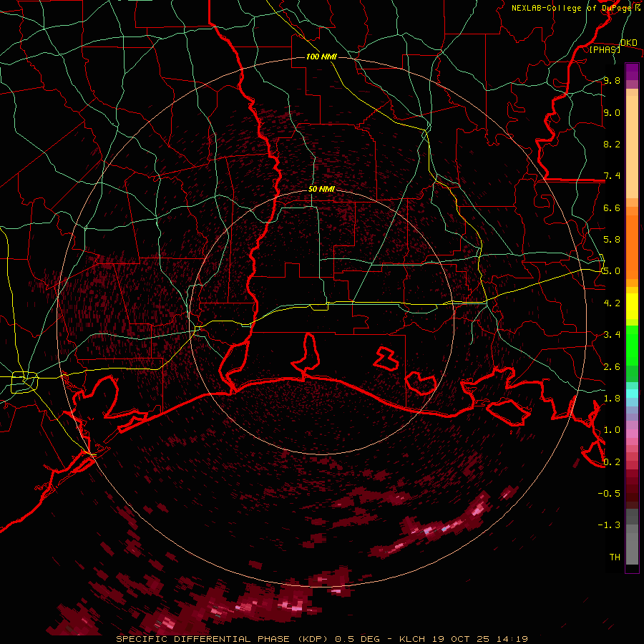
Task: Click the 0.2 value on the color scale
Action: 612,462
